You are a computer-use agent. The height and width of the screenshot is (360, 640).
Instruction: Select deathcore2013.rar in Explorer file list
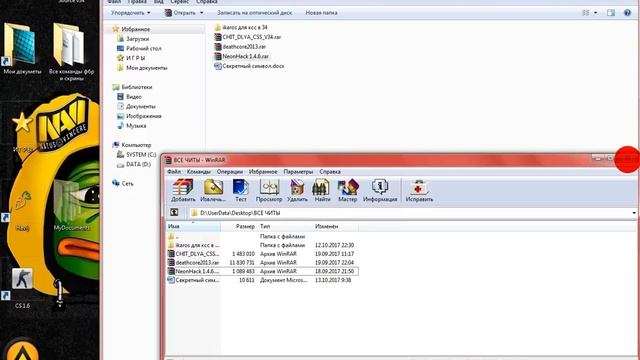tap(240, 47)
